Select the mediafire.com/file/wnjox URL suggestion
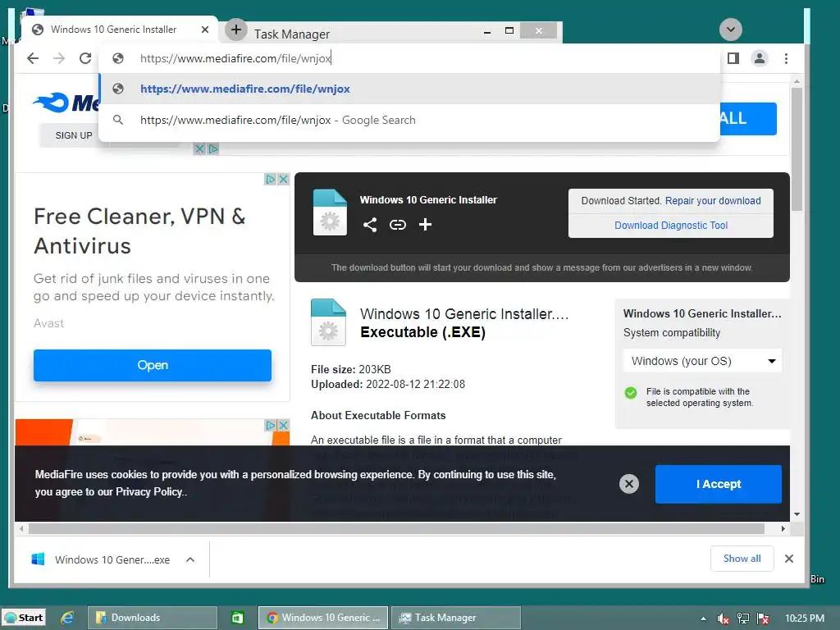 410,89
